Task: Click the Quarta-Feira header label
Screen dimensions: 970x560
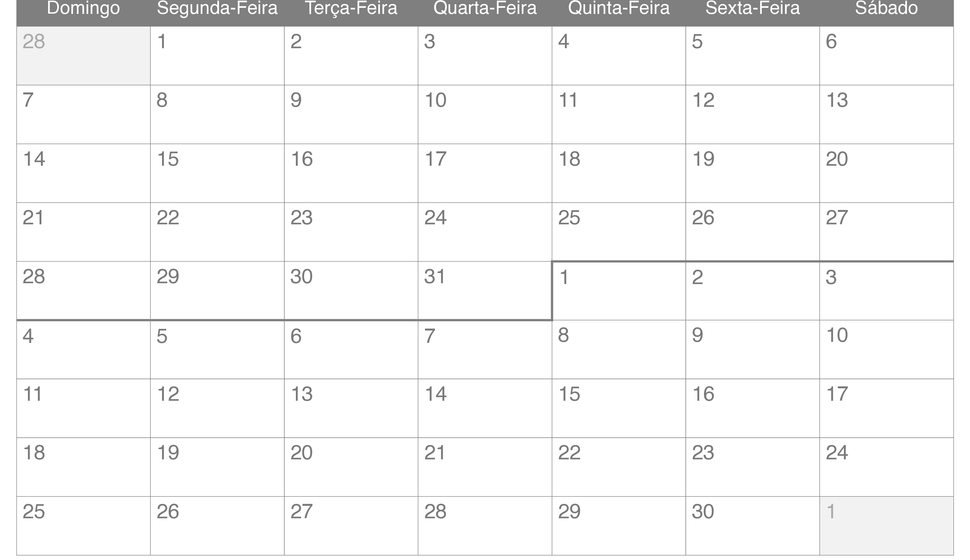Action: (x=485, y=9)
